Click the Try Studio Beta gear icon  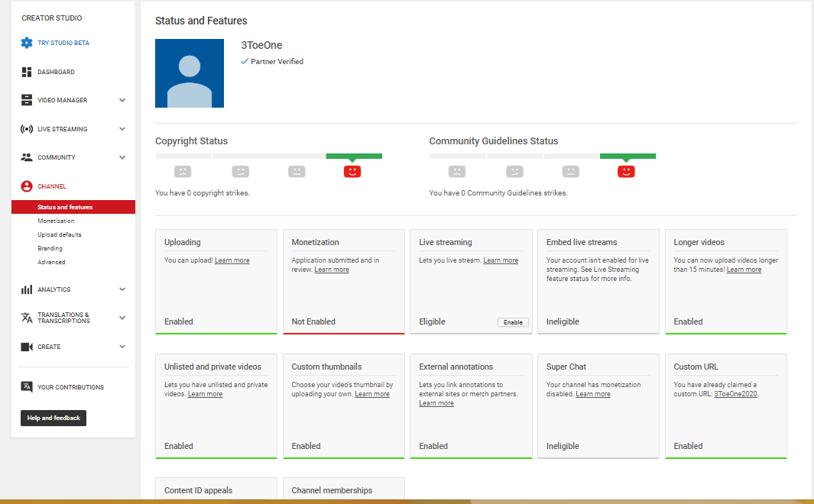(x=27, y=43)
